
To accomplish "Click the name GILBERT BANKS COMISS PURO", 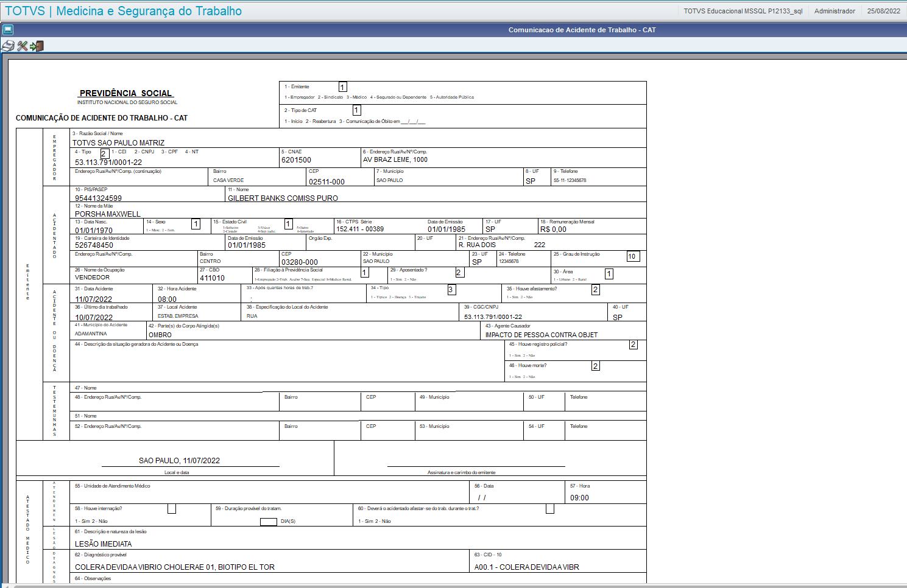I will click(283, 198).
